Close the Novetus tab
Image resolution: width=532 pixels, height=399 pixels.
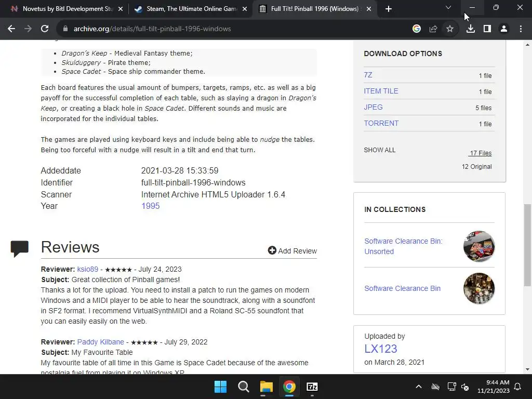click(x=121, y=9)
